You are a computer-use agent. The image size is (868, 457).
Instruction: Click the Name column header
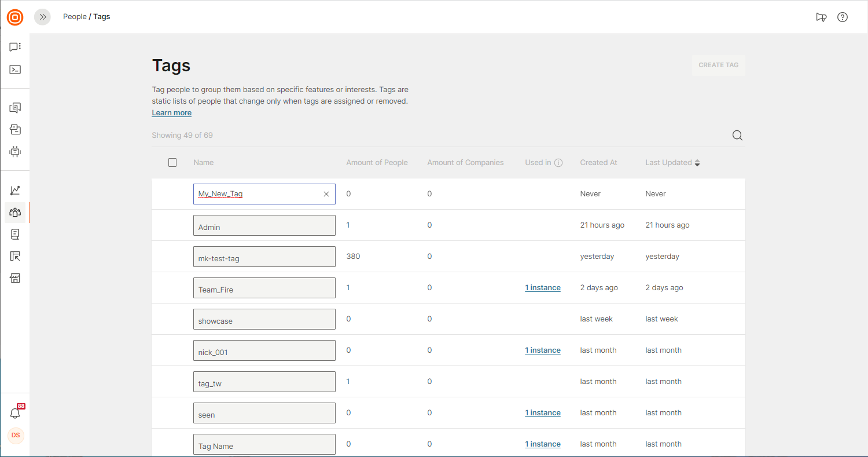click(204, 163)
